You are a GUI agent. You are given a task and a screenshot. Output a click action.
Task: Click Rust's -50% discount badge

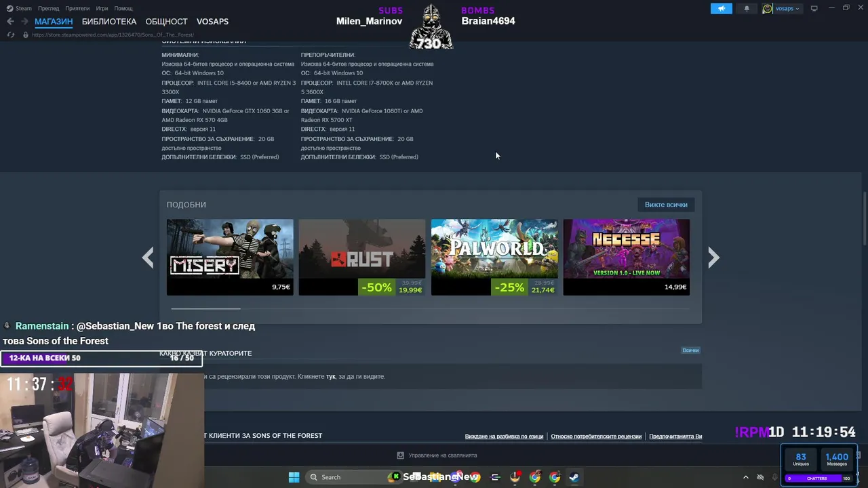[376, 287]
